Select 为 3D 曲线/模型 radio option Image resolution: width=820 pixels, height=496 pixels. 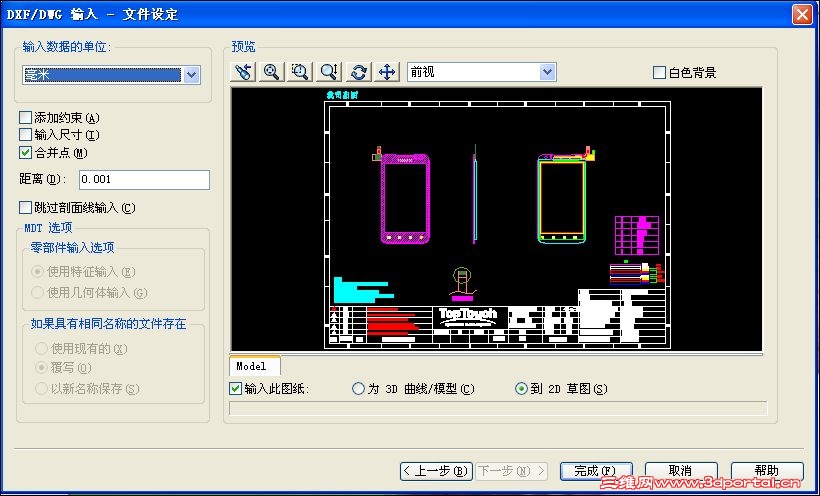pos(358,388)
